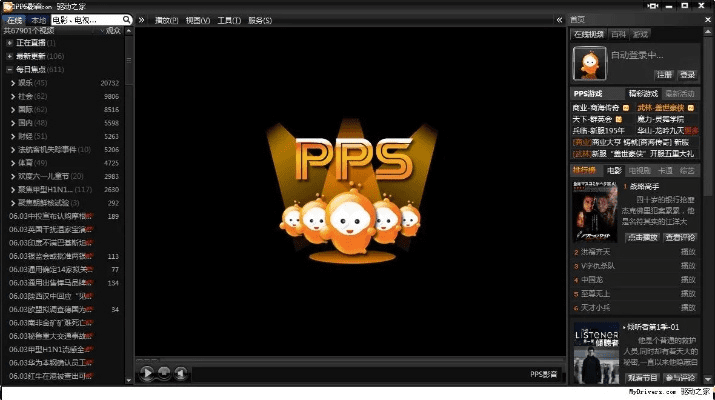This screenshot has width=715, height=400.
Task: Click the 参与评论 button
Action: (680, 378)
